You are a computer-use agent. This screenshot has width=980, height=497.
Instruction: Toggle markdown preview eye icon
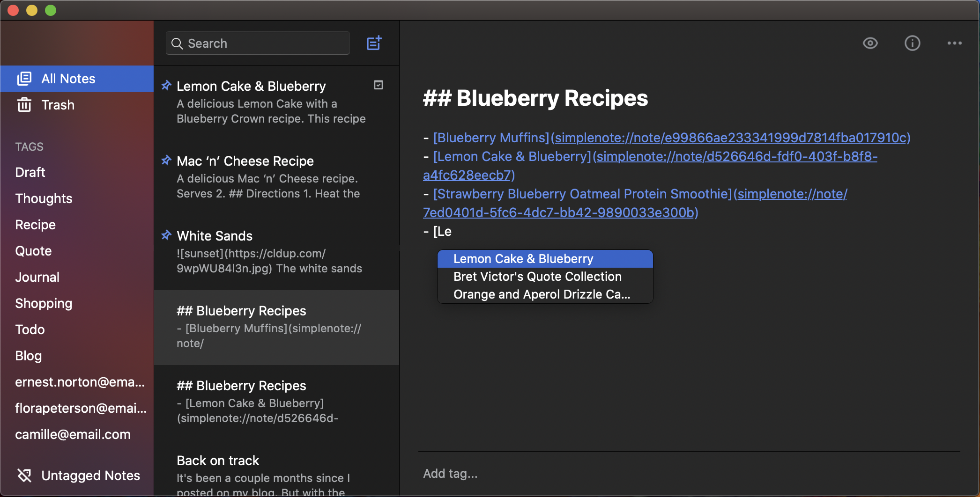[870, 43]
